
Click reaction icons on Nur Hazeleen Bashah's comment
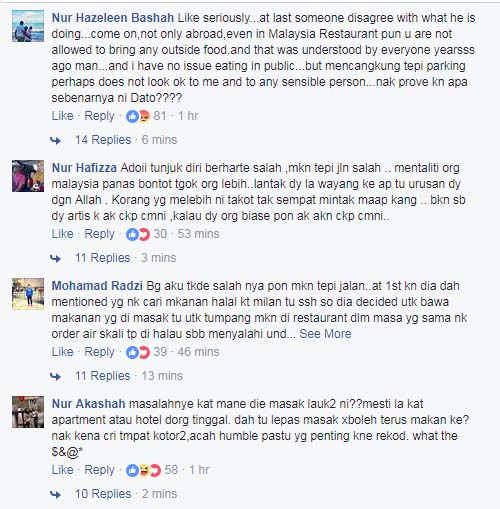coord(138,116)
